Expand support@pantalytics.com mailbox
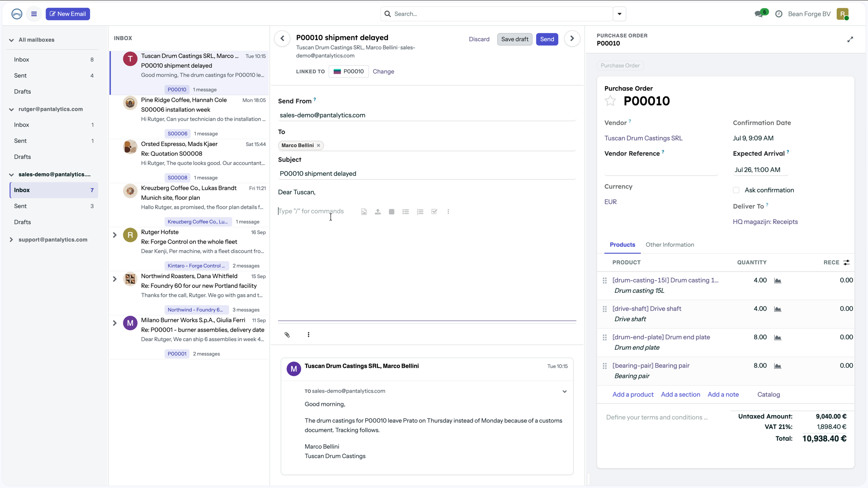 tap(11, 240)
